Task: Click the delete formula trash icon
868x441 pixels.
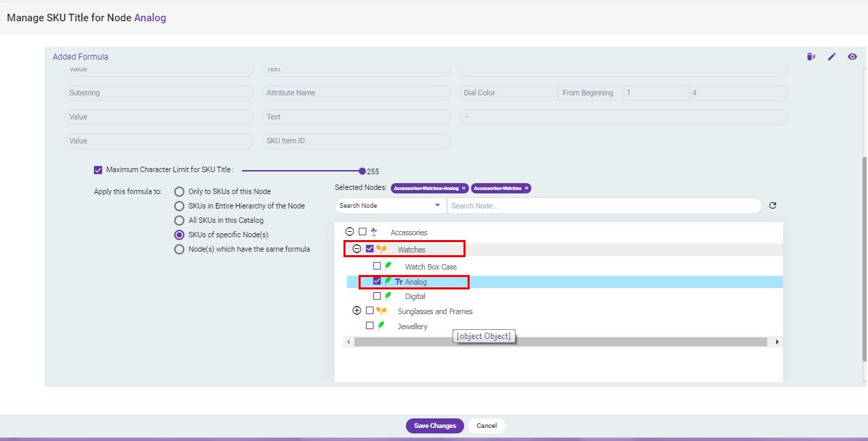Action: pyautogui.click(x=811, y=57)
